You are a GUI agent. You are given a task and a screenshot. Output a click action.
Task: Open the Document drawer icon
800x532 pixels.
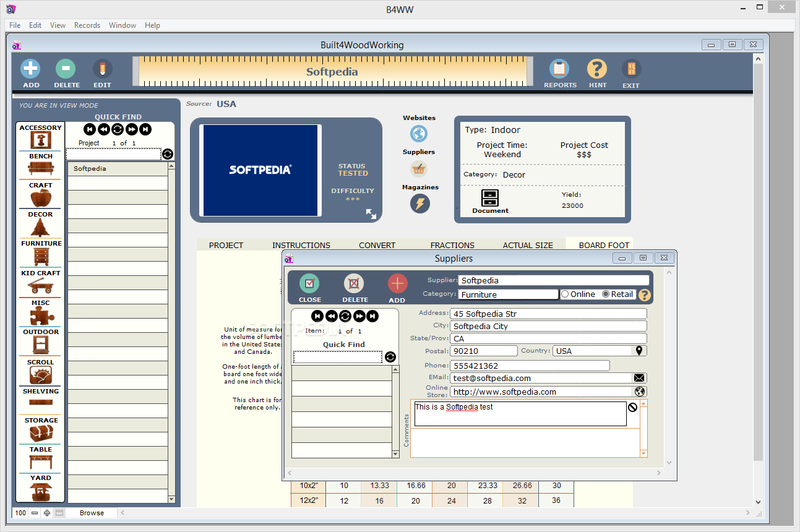coord(490,198)
